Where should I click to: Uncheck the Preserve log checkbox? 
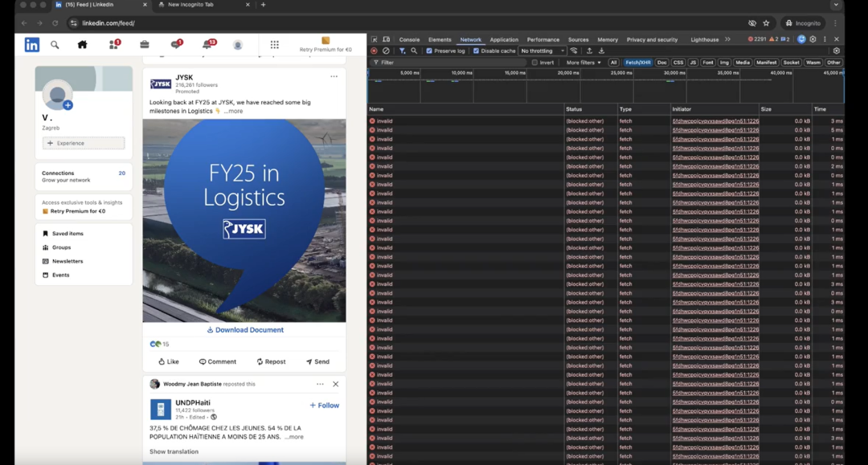tap(429, 51)
